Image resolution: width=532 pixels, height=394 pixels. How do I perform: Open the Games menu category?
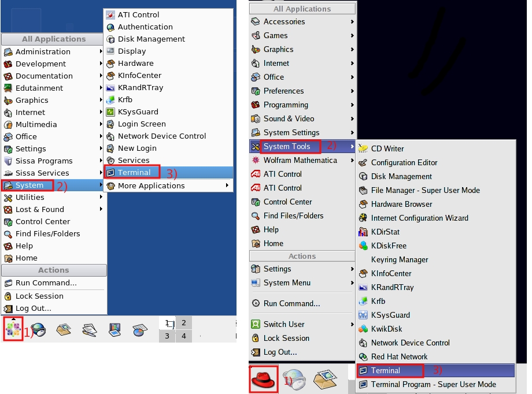[302, 35]
